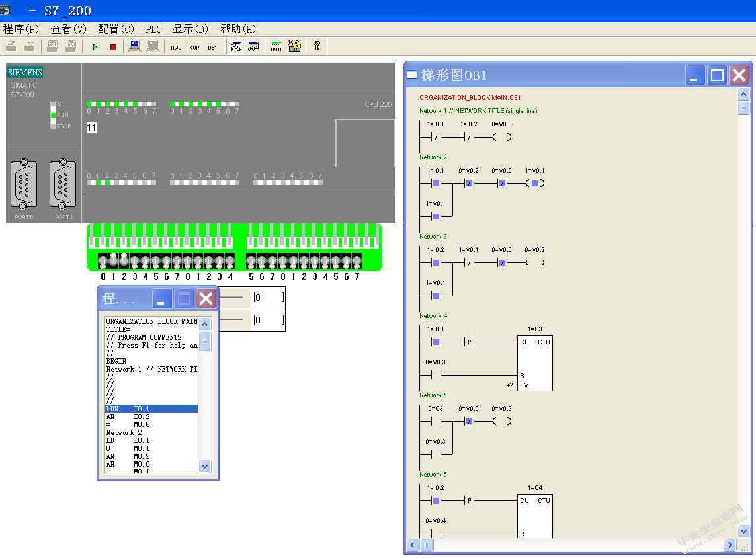Click the up arrow in the program code window scrollbar
Viewport: 756px width, 558px height.
click(x=204, y=324)
